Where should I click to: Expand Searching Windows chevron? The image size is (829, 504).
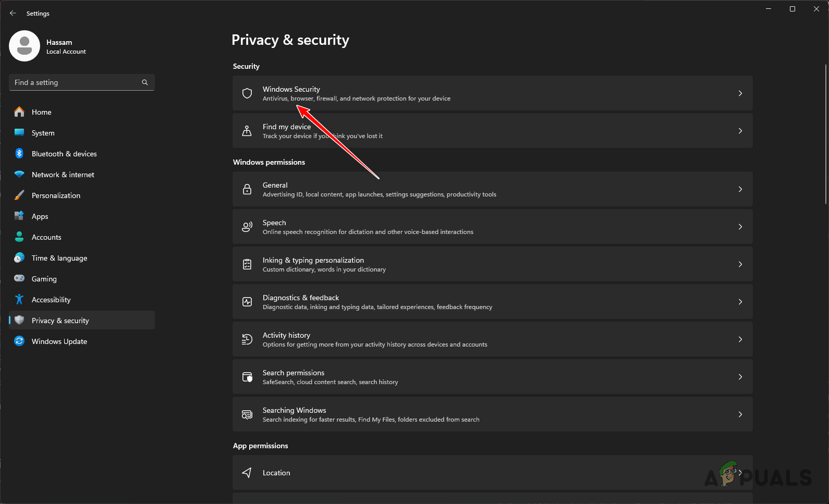[740, 414]
